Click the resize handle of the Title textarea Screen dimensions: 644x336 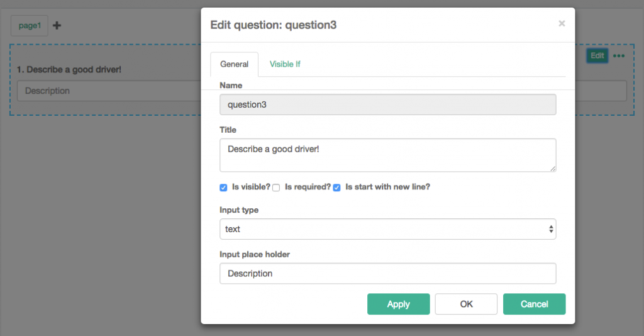coord(553,169)
